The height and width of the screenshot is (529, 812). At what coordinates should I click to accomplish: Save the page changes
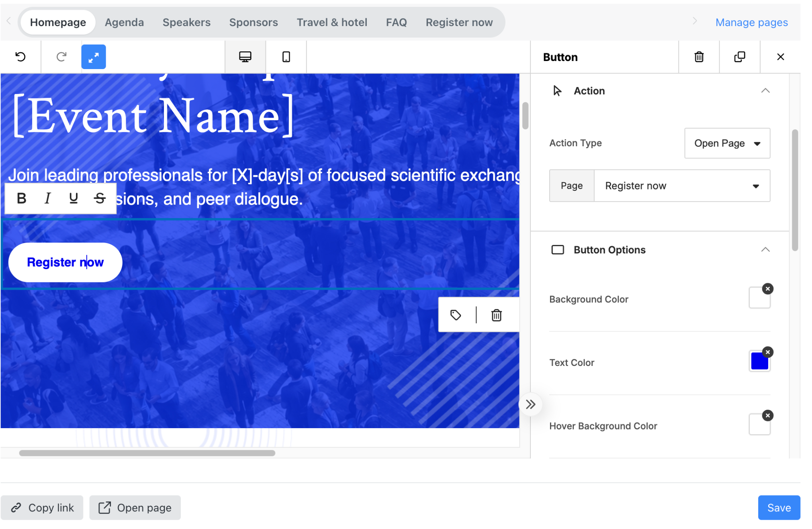779,508
